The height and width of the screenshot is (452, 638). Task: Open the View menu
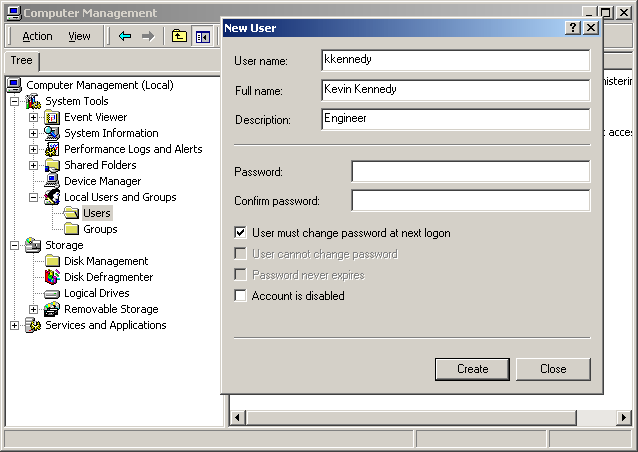(x=79, y=36)
